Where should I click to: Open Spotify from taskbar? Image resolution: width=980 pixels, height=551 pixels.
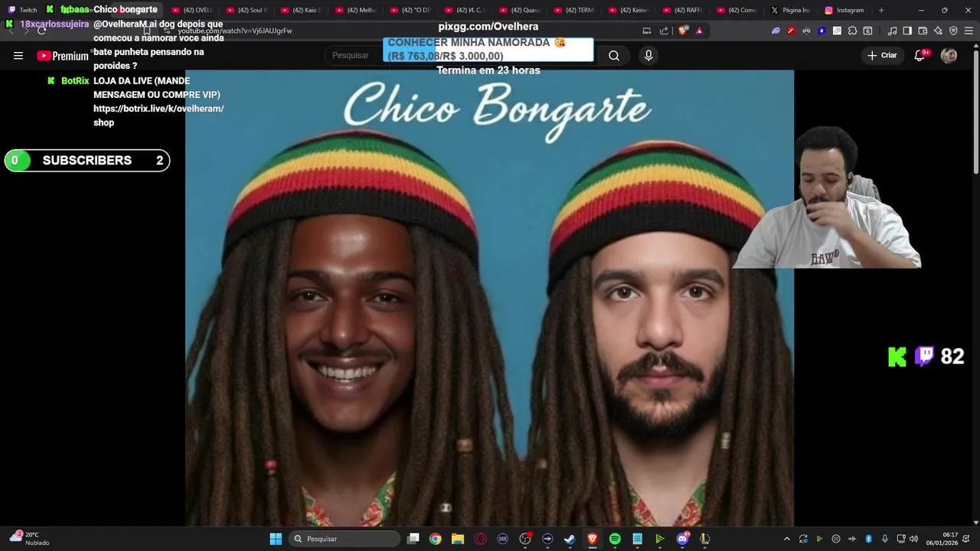click(615, 539)
